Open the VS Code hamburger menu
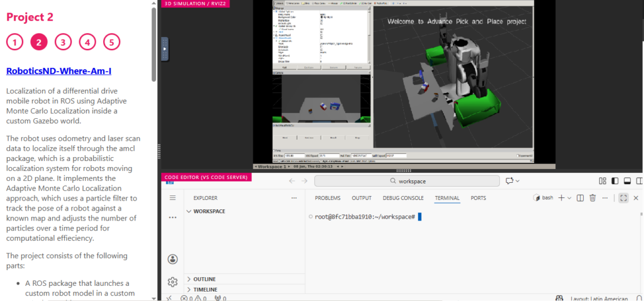Image resolution: width=644 pixels, height=301 pixels. [x=173, y=198]
